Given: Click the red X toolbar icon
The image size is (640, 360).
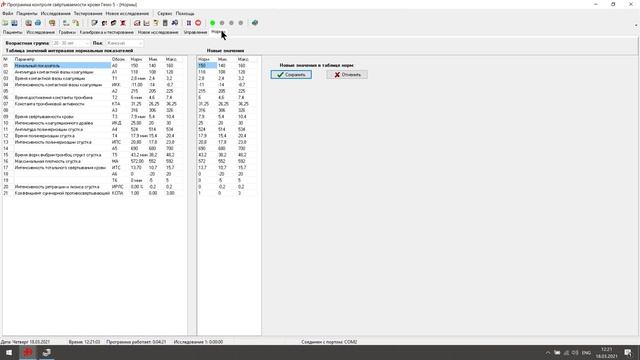Looking at the screenshot, I should (x=123, y=23).
